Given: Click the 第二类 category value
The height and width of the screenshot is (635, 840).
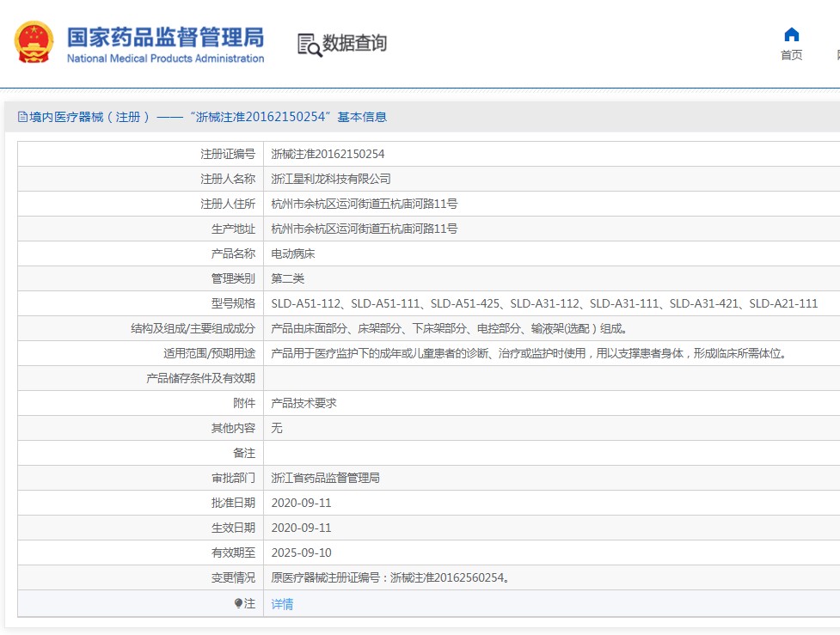Looking at the screenshot, I should pos(288,278).
